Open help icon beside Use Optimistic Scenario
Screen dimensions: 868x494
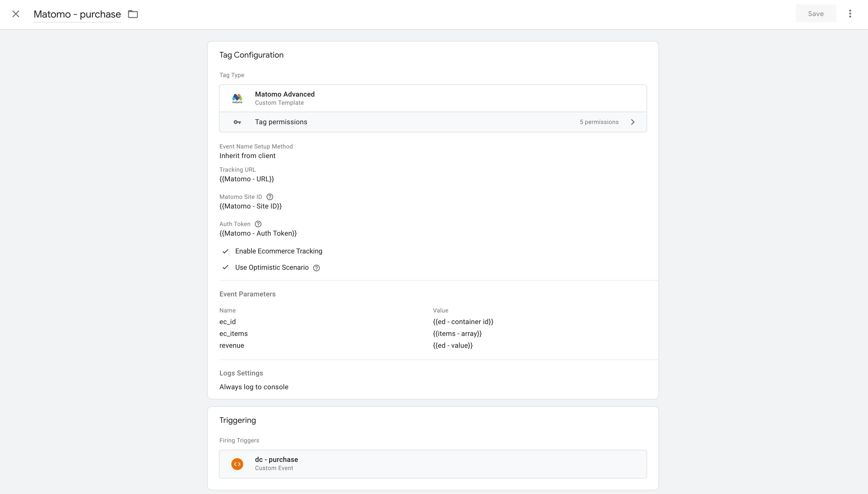316,268
